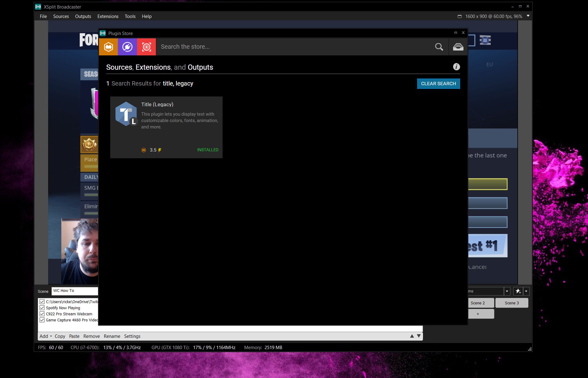This screenshot has height=378, width=588.
Task: Toggle visibility of Game Capture 4K60 Pro Video source
Action: pos(42,320)
